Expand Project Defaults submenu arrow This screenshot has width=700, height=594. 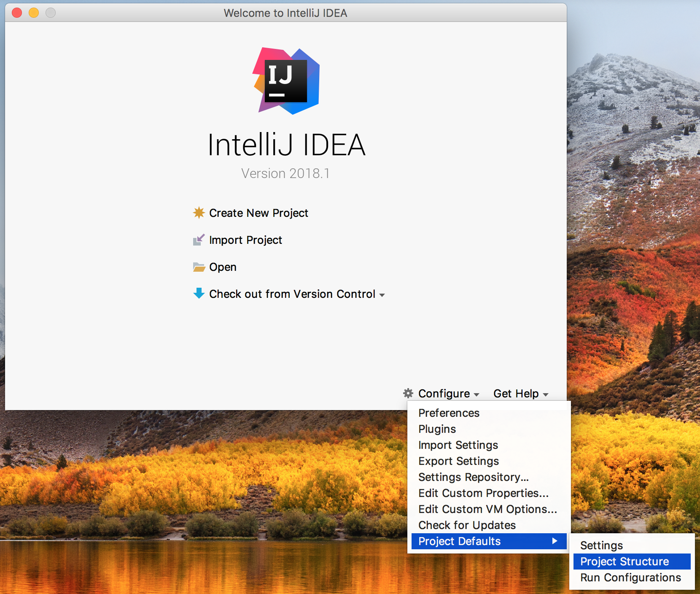555,541
